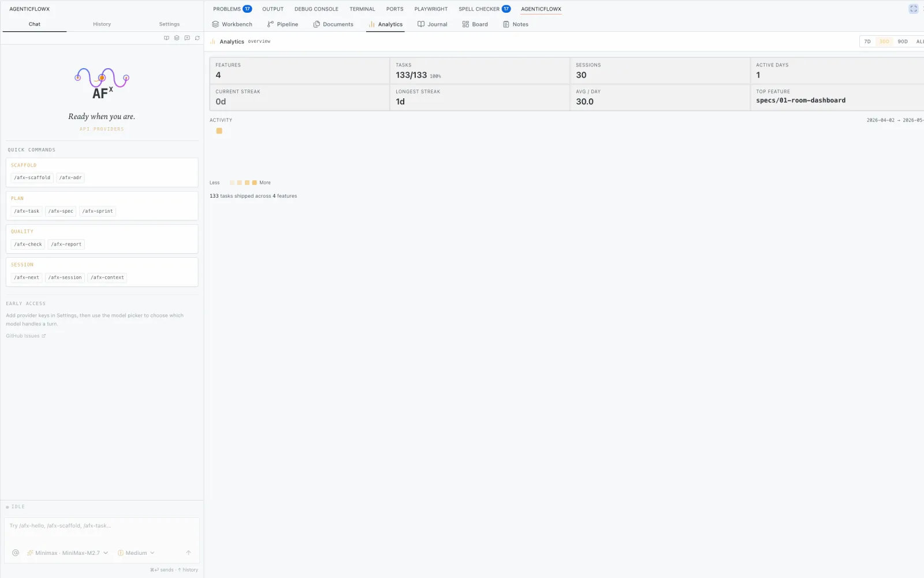Click the AVG / DAY card showing 30.0
The height and width of the screenshot is (578, 924).
point(660,97)
